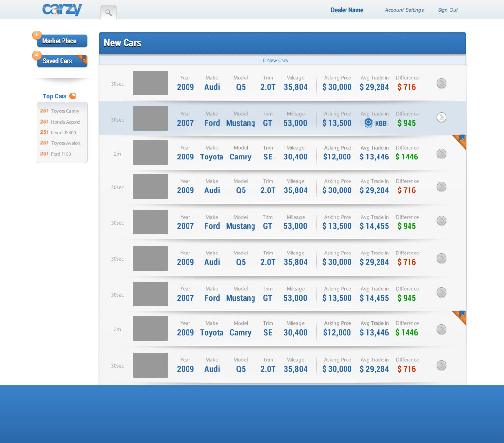Click thumbnail of second Toyota Camry listing

[151, 328]
